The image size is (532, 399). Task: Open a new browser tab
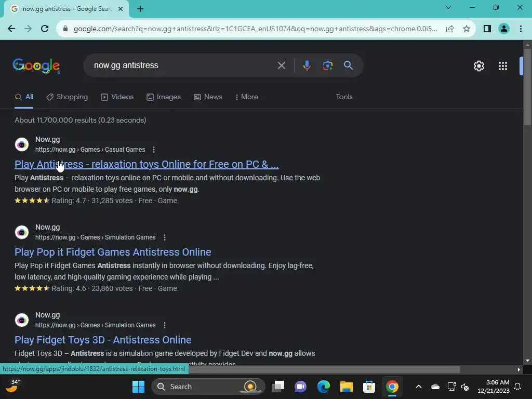point(140,9)
